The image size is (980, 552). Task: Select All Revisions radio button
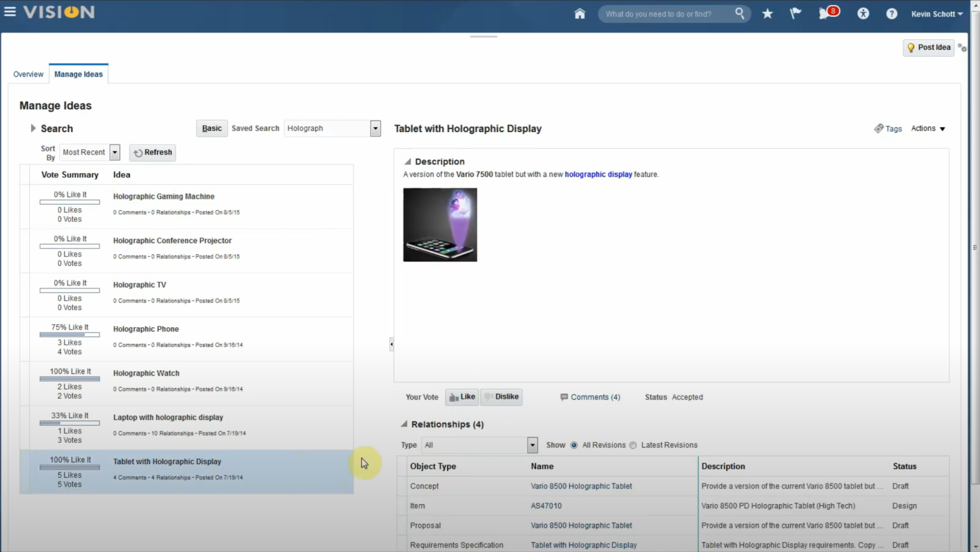(x=574, y=445)
